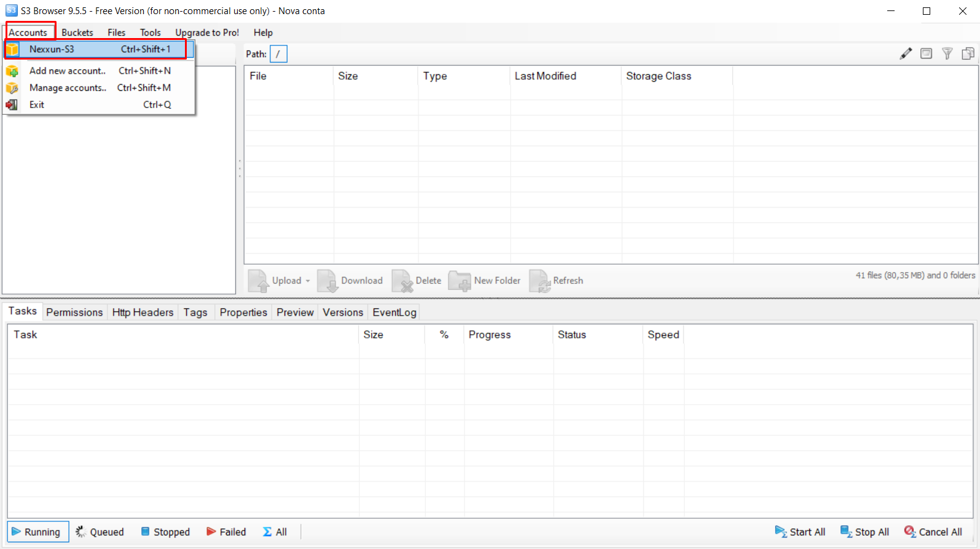This screenshot has height=549, width=980.
Task: Open the Files menu
Action: click(116, 33)
